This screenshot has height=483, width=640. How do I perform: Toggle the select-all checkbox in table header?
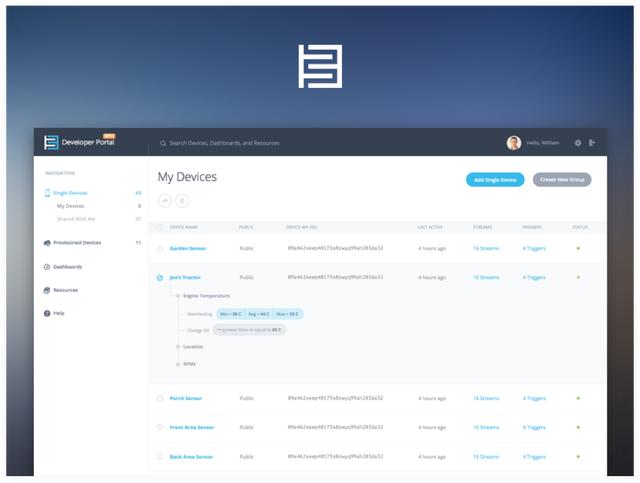tap(160, 227)
